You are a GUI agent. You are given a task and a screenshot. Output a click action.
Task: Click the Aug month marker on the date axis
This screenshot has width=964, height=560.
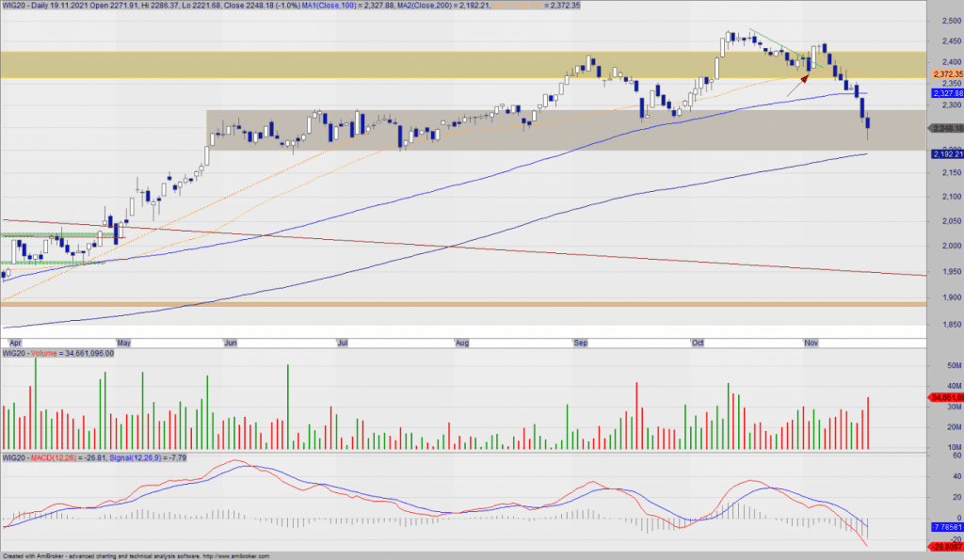pyautogui.click(x=460, y=344)
